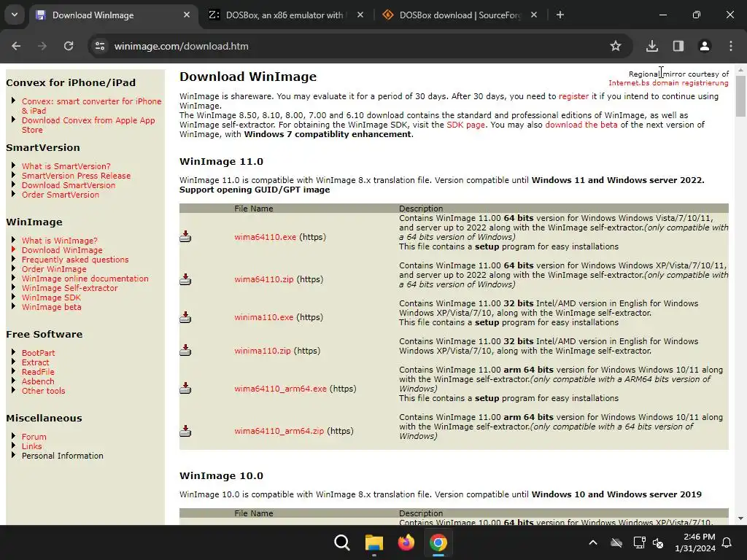Click network icon in system tray
The image size is (747, 560).
pyautogui.click(x=639, y=542)
